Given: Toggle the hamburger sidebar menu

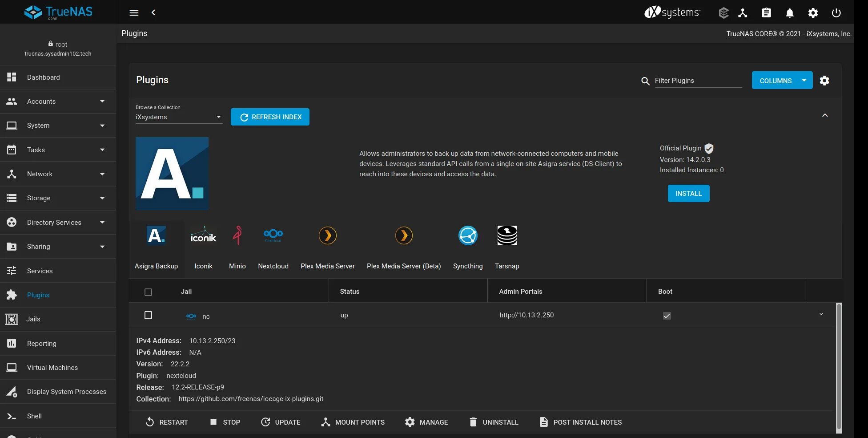Looking at the screenshot, I should coord(134,12).
